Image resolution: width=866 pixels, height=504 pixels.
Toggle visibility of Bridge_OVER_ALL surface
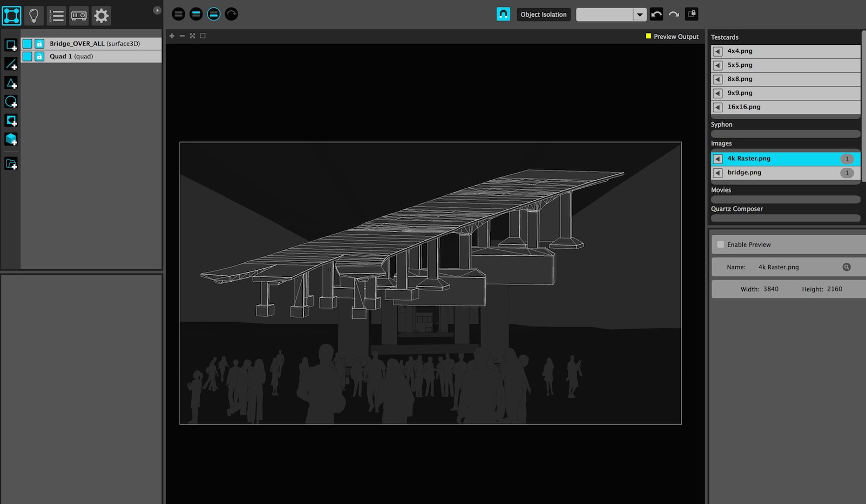(28, 44)
